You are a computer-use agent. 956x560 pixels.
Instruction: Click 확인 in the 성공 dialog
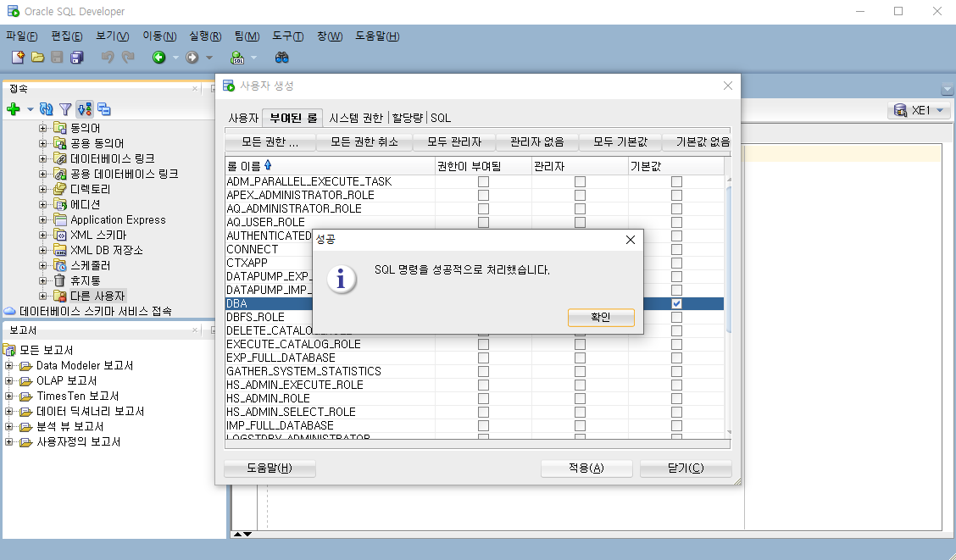coord(601,318)
